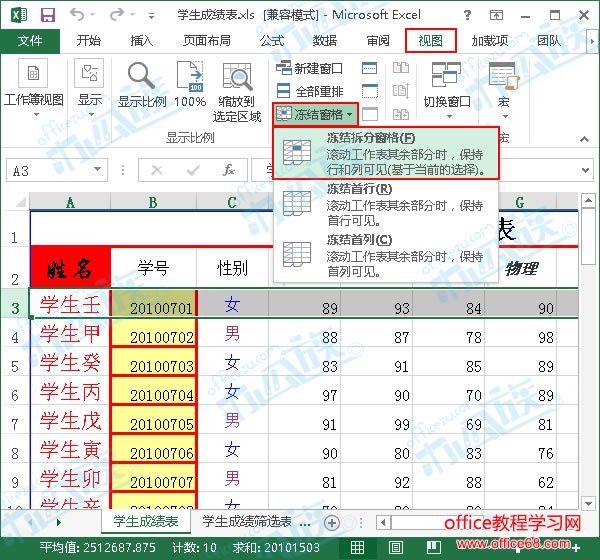Click the insert function fx icon

tap(229, 170)
